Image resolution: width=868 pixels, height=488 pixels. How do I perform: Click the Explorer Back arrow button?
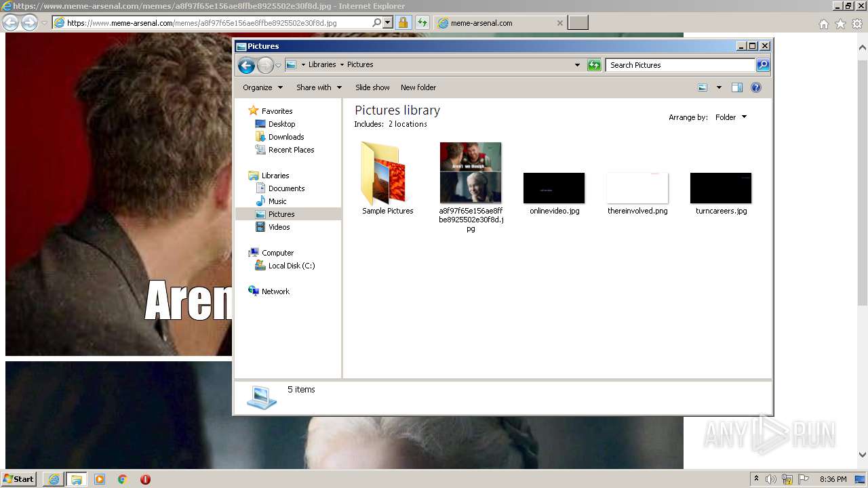(246, 65)
